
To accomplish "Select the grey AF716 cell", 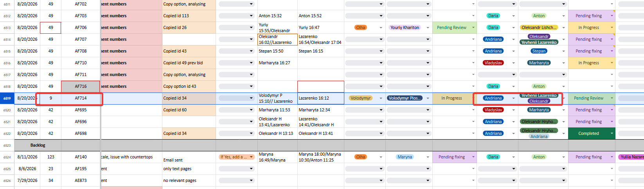I will (81, 87).
